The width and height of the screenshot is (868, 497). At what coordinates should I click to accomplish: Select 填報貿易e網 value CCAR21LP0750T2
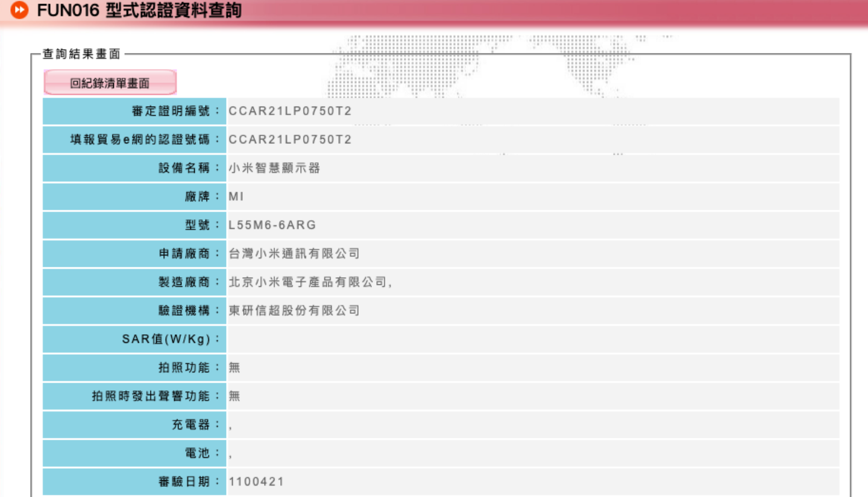290,140
